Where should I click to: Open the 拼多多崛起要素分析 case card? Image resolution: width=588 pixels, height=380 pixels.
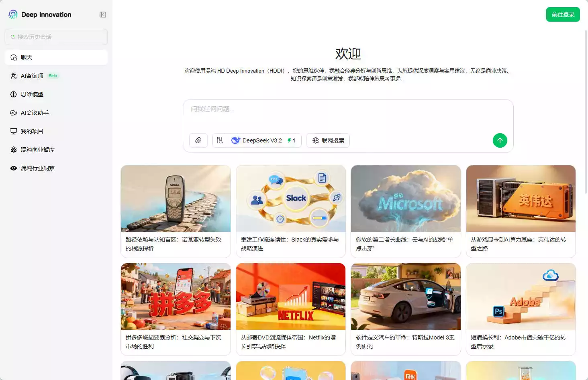[176, 309]
